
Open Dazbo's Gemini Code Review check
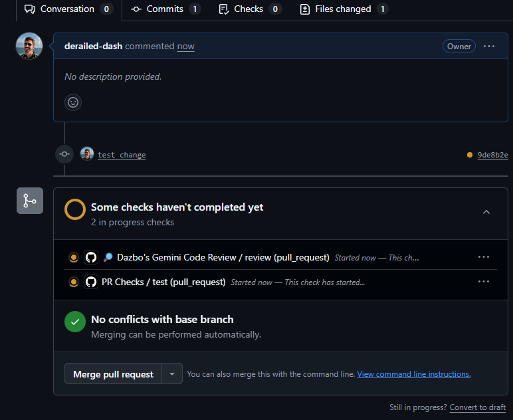point(223,257)
